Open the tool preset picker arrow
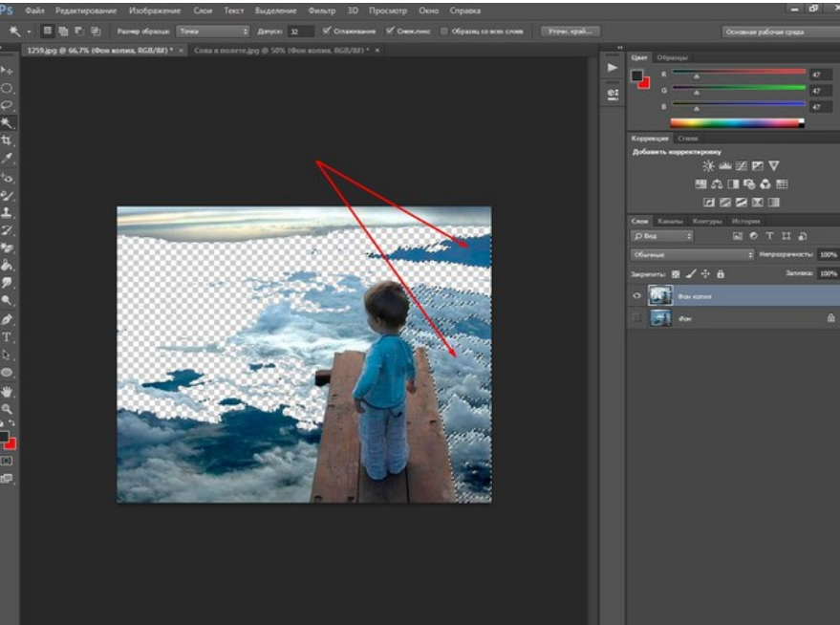 29,32
